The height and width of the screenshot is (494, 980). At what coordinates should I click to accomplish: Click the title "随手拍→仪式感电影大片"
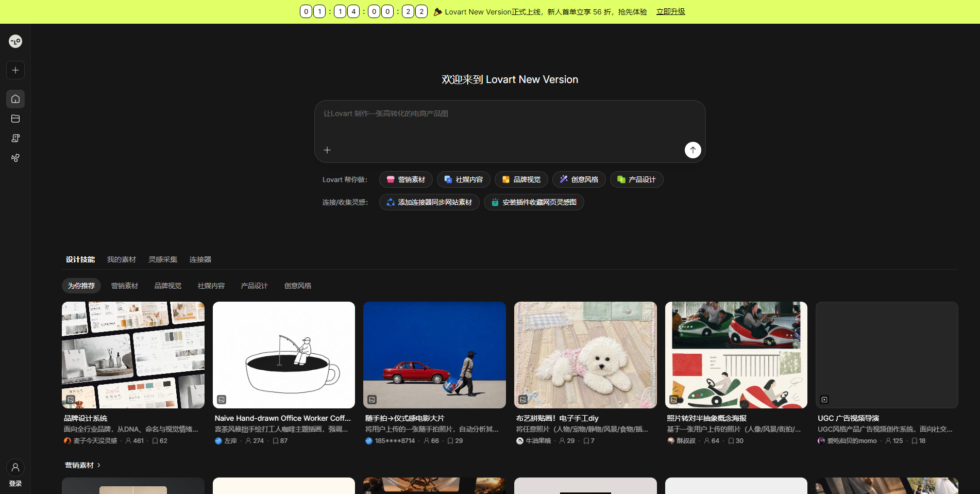click(404, 418)
